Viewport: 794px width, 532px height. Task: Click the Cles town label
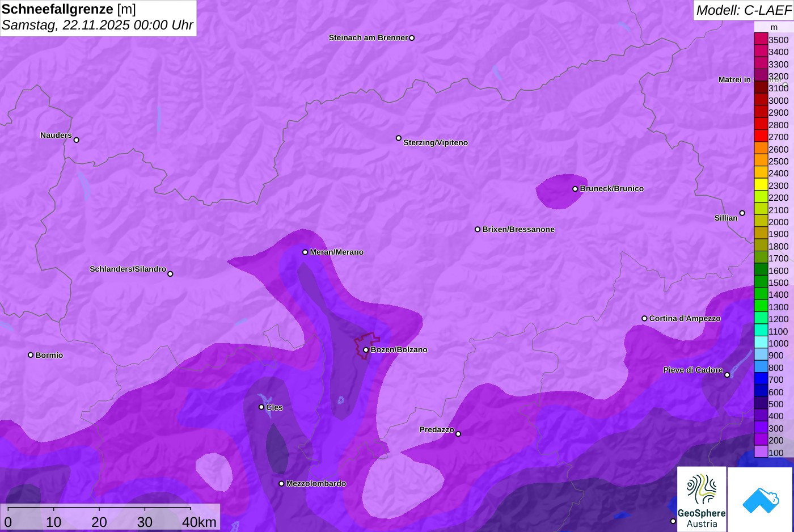point(274,408)
